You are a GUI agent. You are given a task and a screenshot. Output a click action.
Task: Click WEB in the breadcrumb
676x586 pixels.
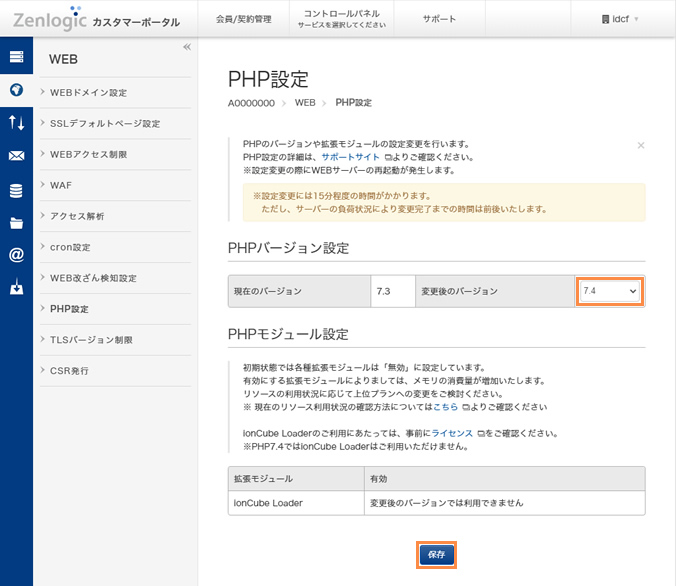[x=305, y=103]
